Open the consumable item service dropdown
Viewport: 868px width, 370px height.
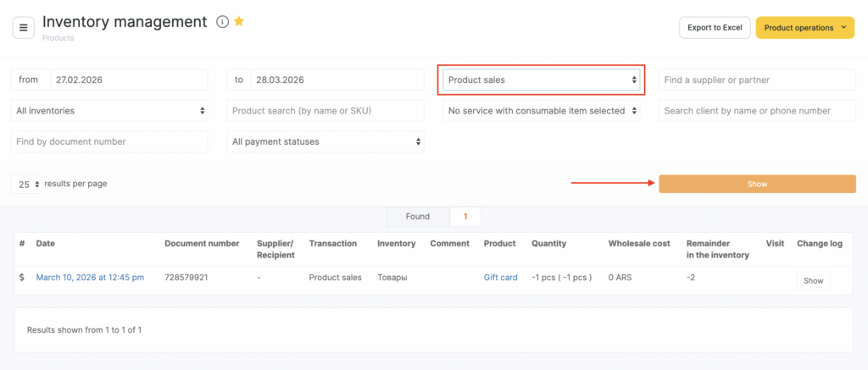[542, 111]
